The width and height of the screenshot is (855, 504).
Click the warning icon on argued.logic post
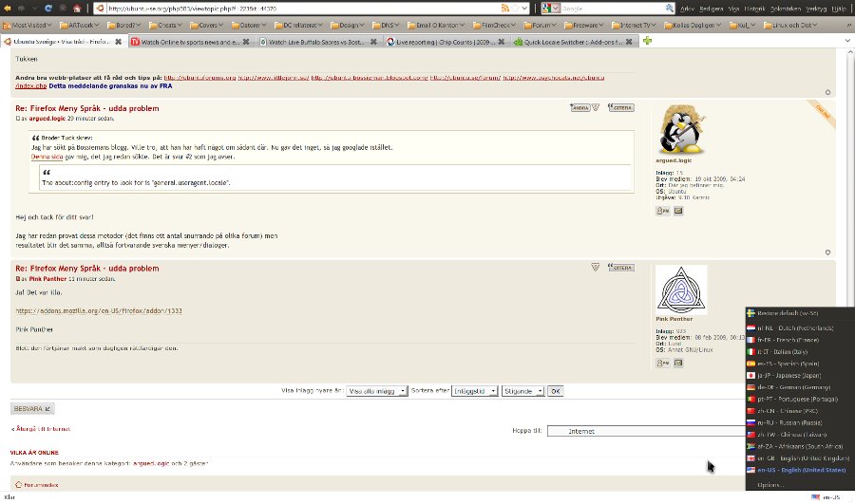pos(596,107)
